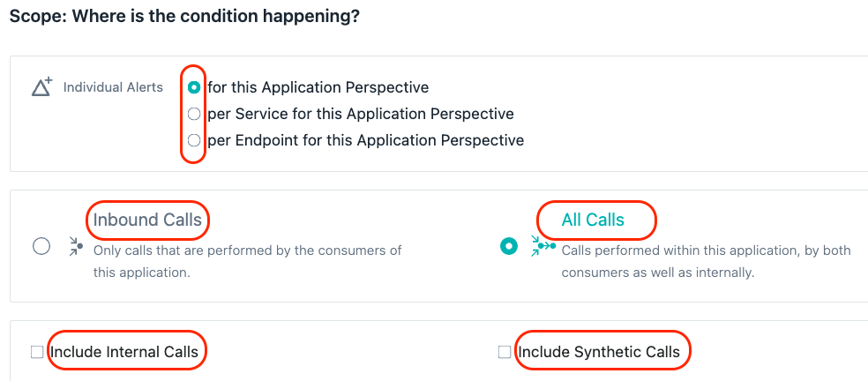Click the All Calls arrows icon
Screen dimensions: 868x381
pyautogui.click(x=542, y=246)
